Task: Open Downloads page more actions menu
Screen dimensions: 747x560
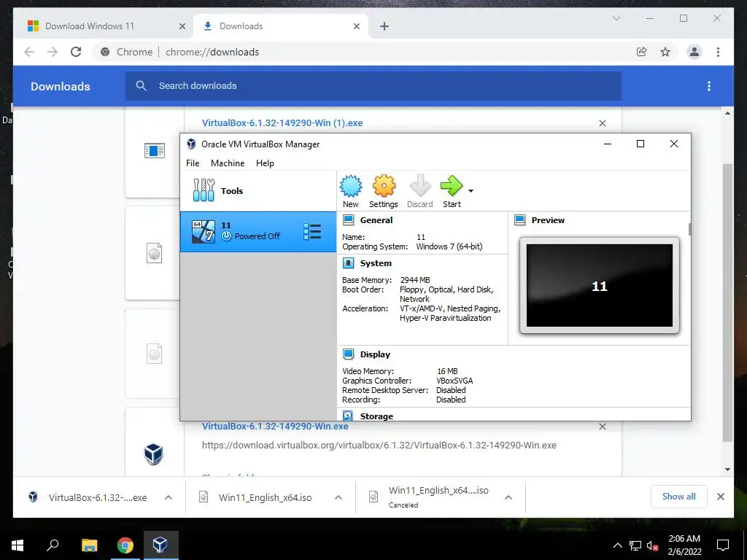Action: (x=709, y=86)
